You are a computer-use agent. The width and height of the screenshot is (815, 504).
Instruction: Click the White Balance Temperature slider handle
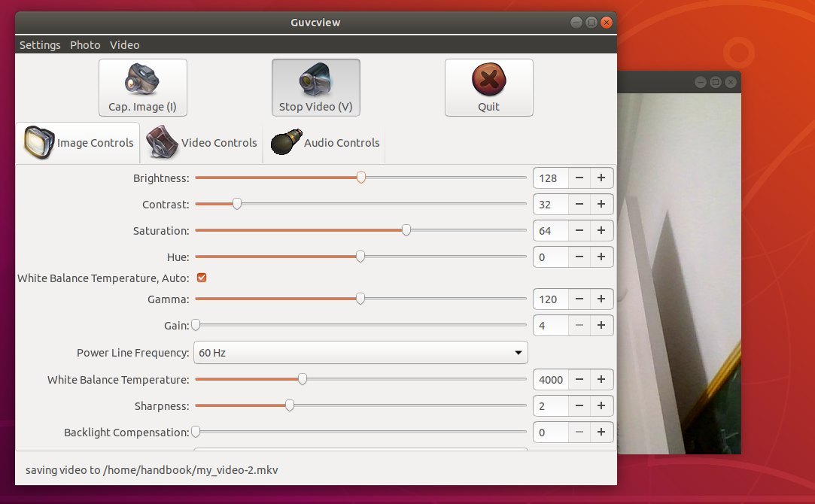(x=302, y=379)
